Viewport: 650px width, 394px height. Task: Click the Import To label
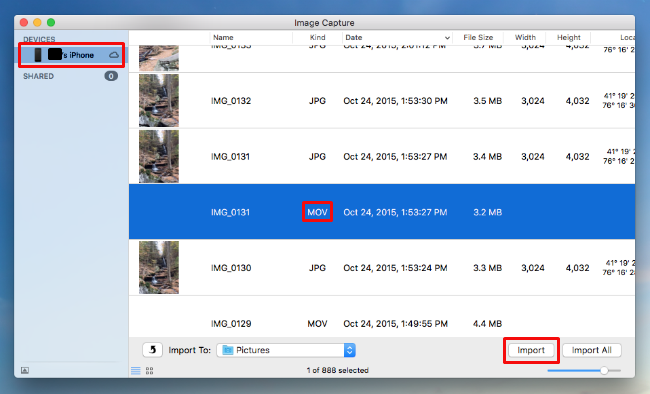click(189, 350)
